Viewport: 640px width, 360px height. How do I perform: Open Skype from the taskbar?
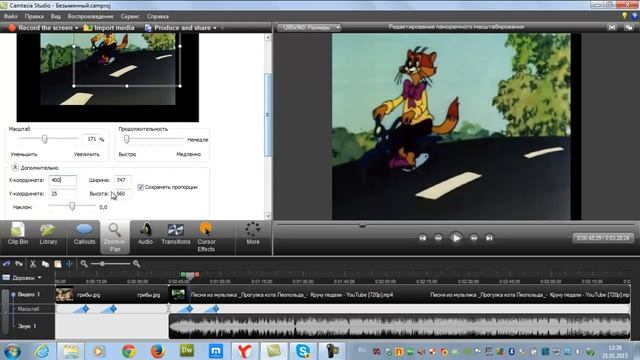pyautogui.click(x=302, y=351)
